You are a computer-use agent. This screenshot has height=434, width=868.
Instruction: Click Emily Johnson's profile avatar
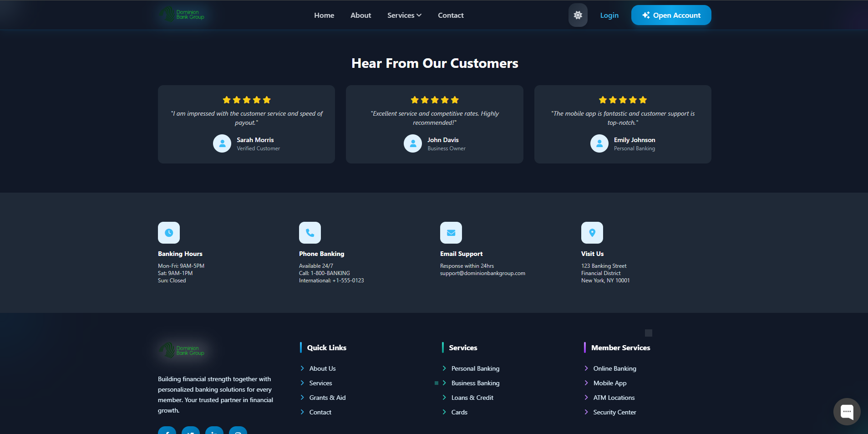599,143
